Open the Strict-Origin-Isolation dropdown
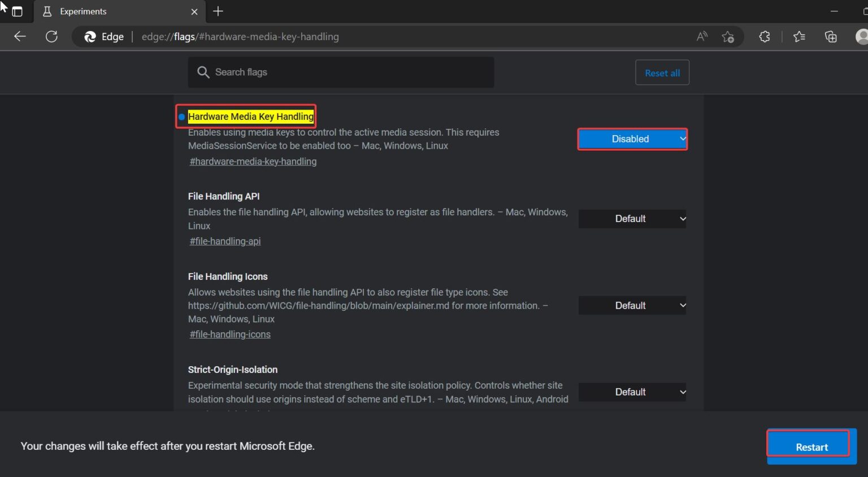The height and width of the screenshot is (477, 868). coord(632,392)
